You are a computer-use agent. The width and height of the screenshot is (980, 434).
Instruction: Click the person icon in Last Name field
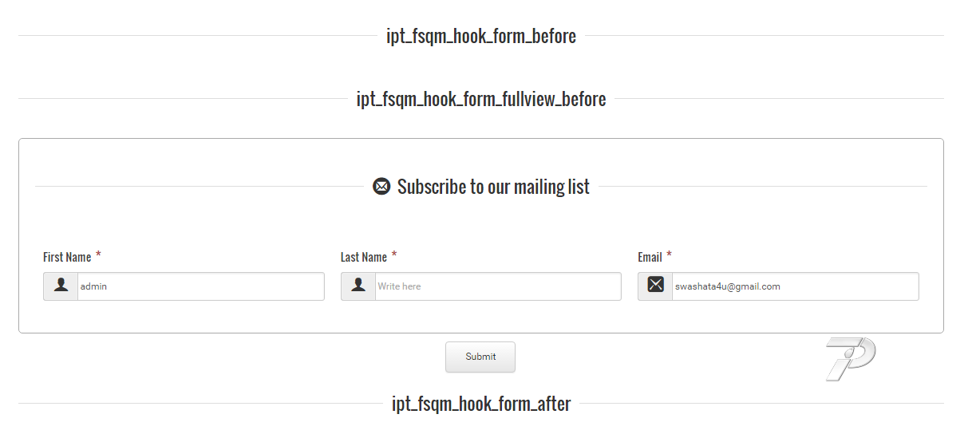click(358, 286)
